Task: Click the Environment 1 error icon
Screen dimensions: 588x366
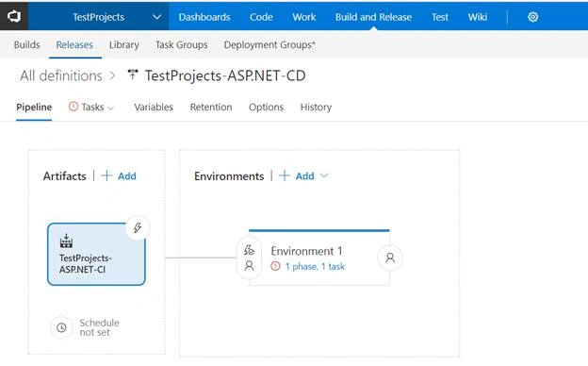Action: coord(275,267)
